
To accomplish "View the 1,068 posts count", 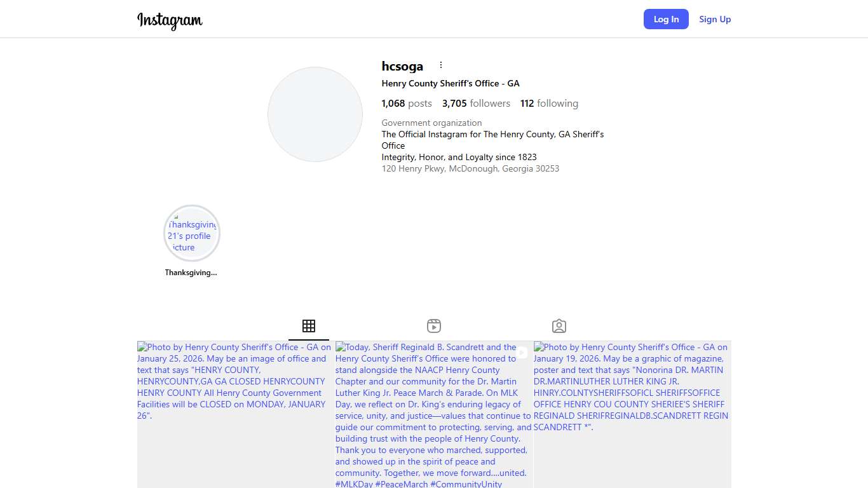I will pyautogui.click(x=407, y=104).
